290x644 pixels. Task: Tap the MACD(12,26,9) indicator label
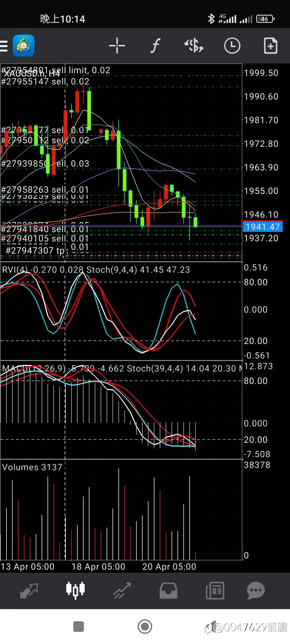pyautogui.click(x=63, y=368)
